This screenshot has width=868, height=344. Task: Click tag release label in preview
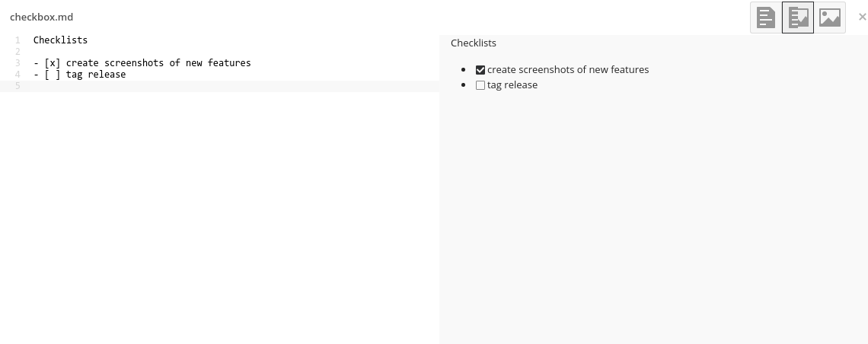512,85
